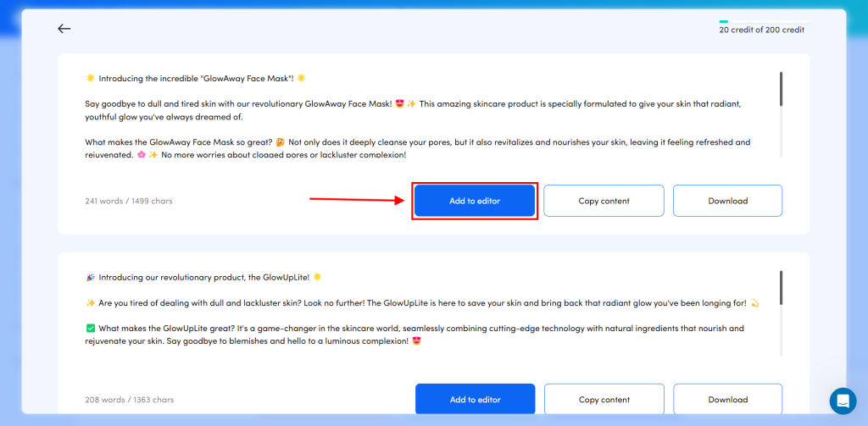The image size is (868, 426).
Task: Click the line 'Are you tired of dealing with dull'
Action: 422,302
